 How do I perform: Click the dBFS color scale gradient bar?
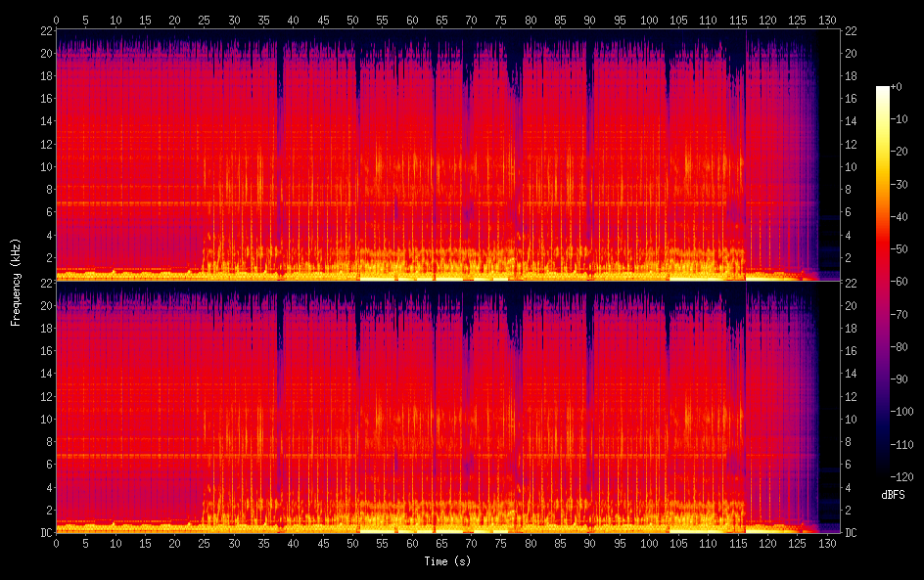[882, 282]
